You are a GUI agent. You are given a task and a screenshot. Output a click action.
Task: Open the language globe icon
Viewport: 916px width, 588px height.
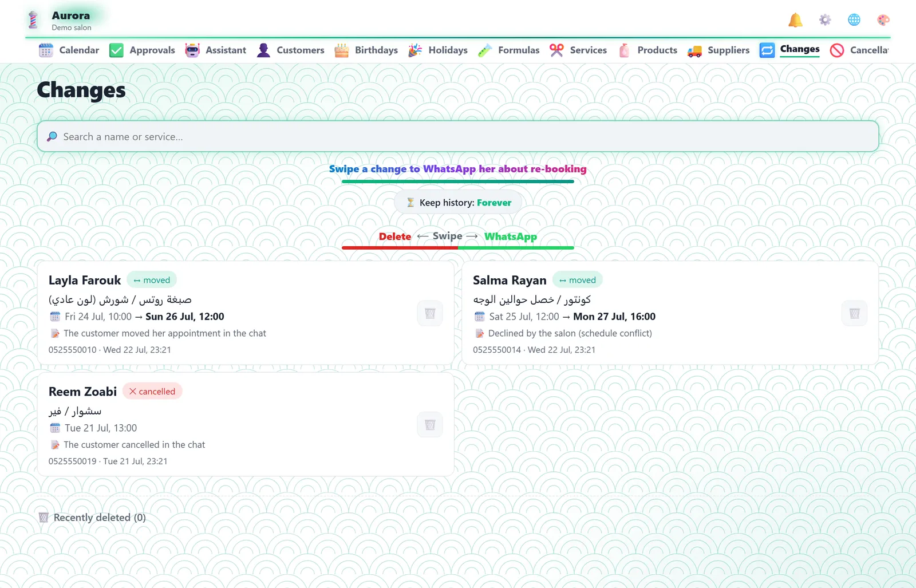click(854, 20)
